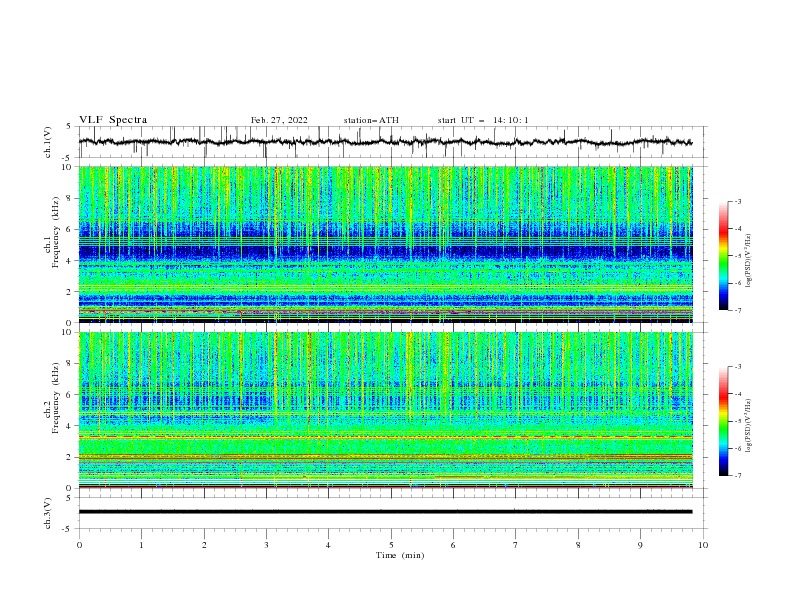
Task: Click the log(PSD) label beside ch.1 colorbar
Action: pos(749,261)
